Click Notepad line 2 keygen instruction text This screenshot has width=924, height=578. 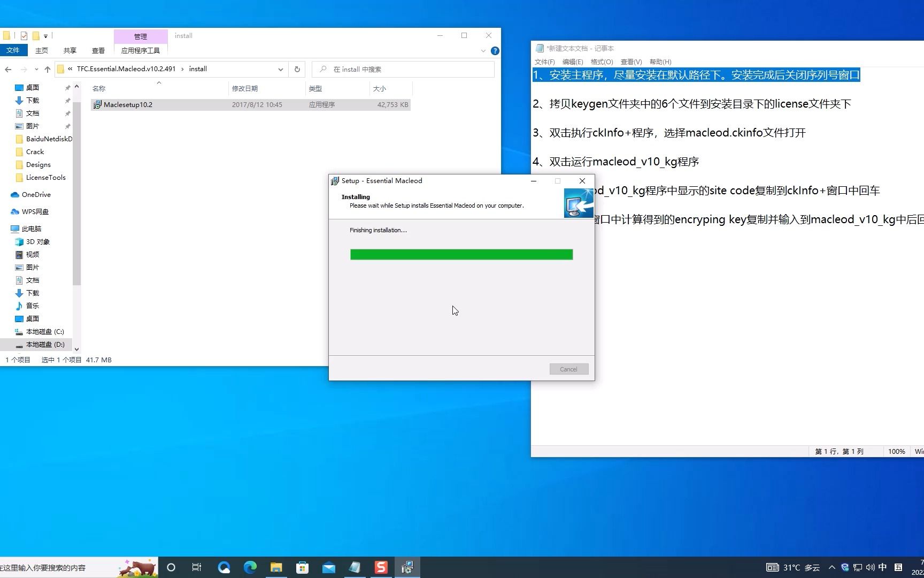pyautogui.click(x=692, y=104)
